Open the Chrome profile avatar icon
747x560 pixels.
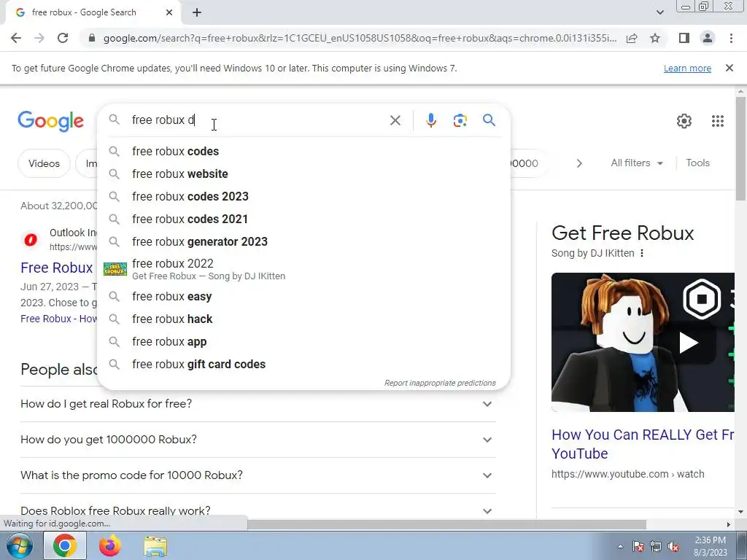click(x=708, y=38)
